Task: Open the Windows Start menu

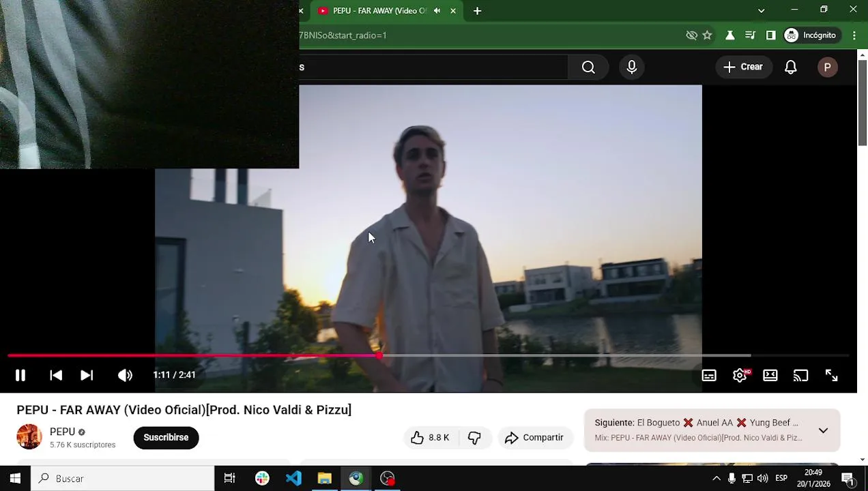Action: tap(15, 478)
